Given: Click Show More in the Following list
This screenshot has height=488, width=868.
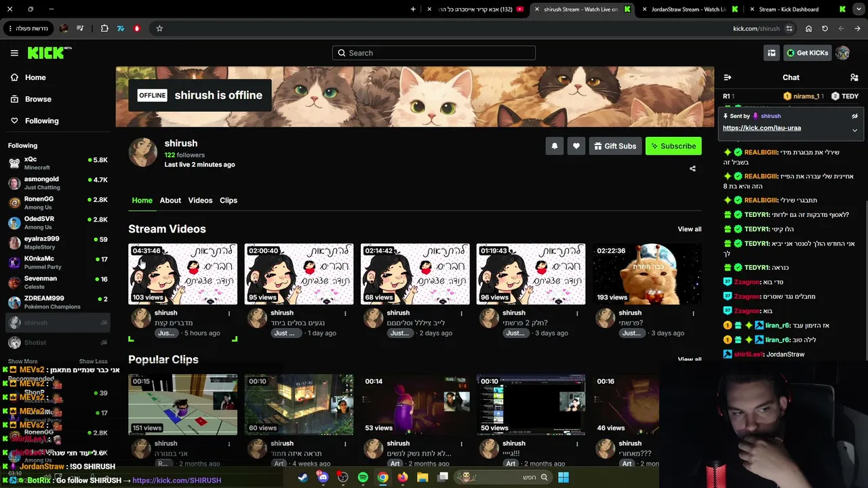Looking at the screenshot, I should coord(23,361).
